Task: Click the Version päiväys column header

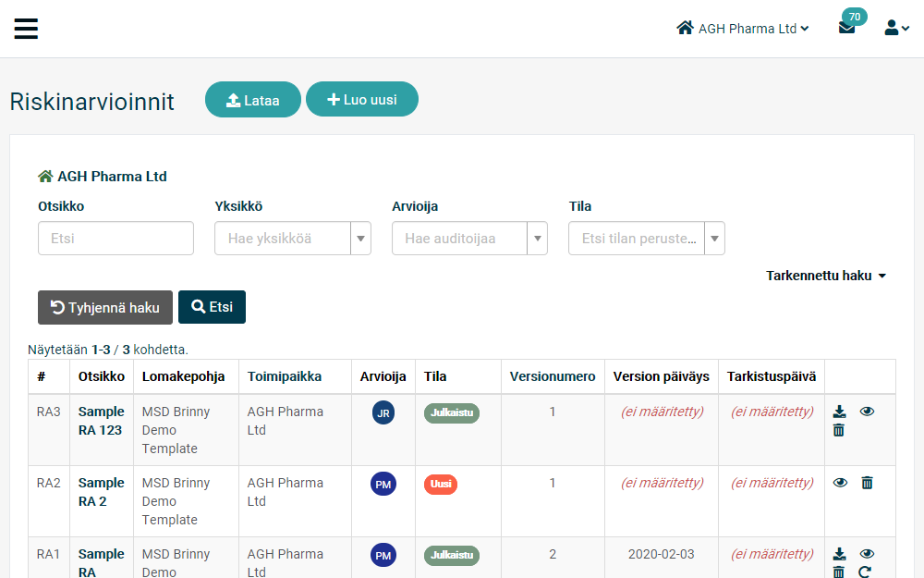Action: (662, 376)
